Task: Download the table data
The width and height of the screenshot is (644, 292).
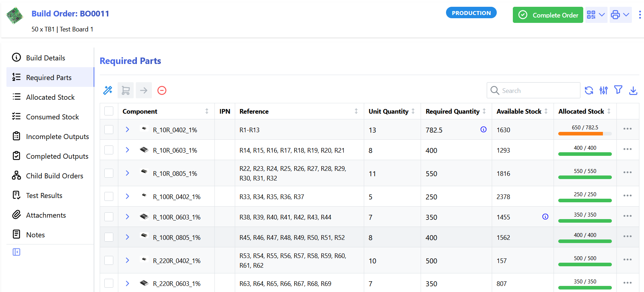Action: coord(633,90)
